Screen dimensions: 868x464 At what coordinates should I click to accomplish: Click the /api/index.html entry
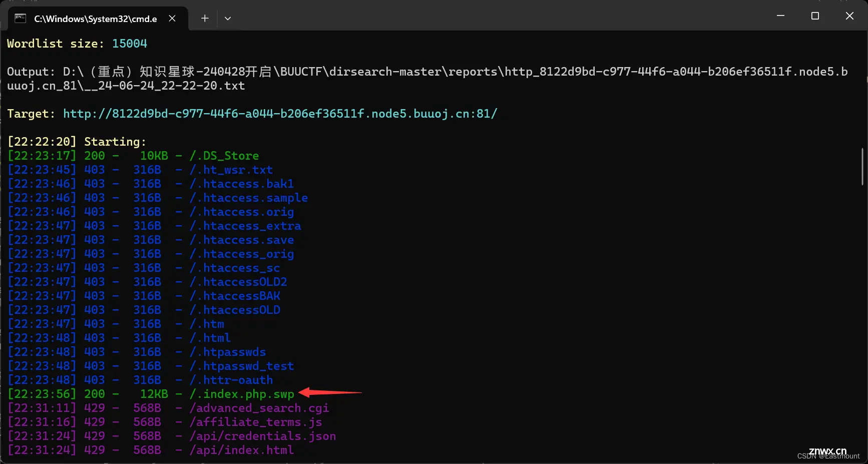[x=242, y=450]
